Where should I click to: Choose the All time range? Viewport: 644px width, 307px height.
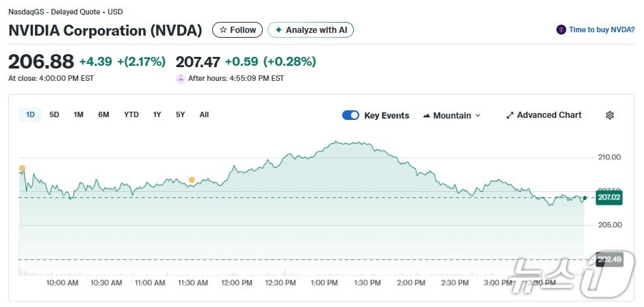click(204, 114)
